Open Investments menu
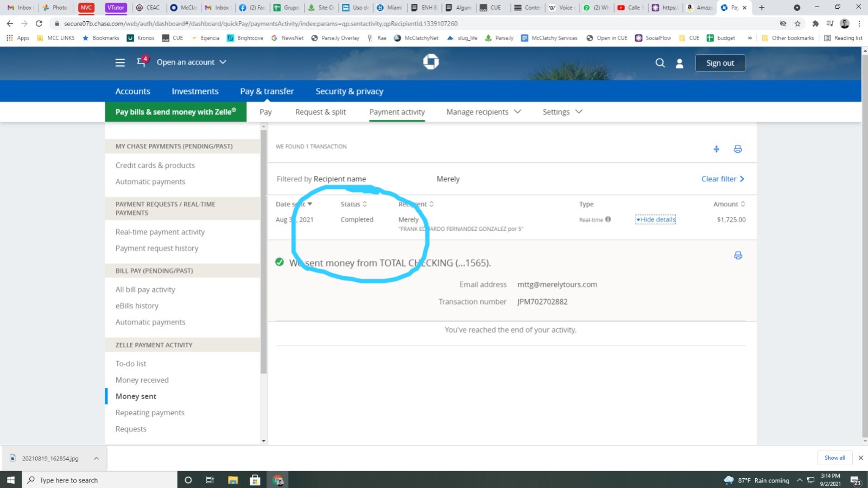The height and width of the screenshot is (488, 868). 195,91
